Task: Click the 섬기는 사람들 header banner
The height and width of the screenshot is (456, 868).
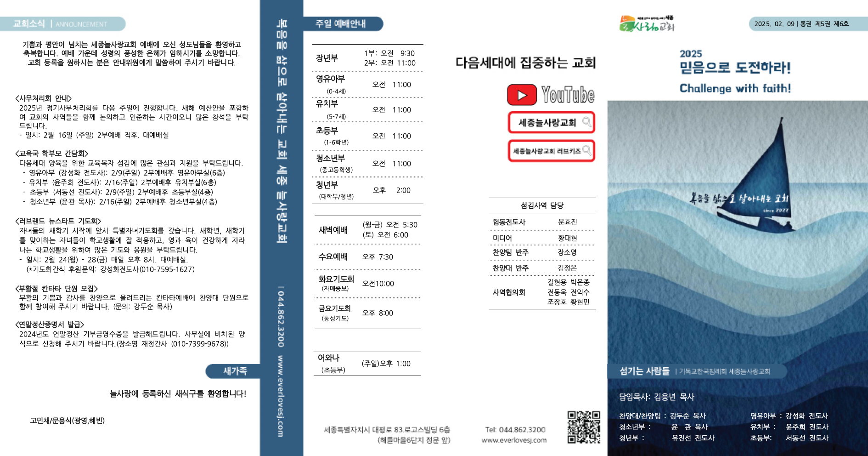Action: coord(697,371)
